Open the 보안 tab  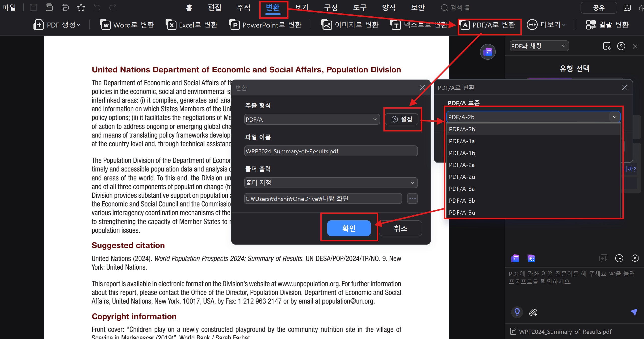tap(418, 8)
